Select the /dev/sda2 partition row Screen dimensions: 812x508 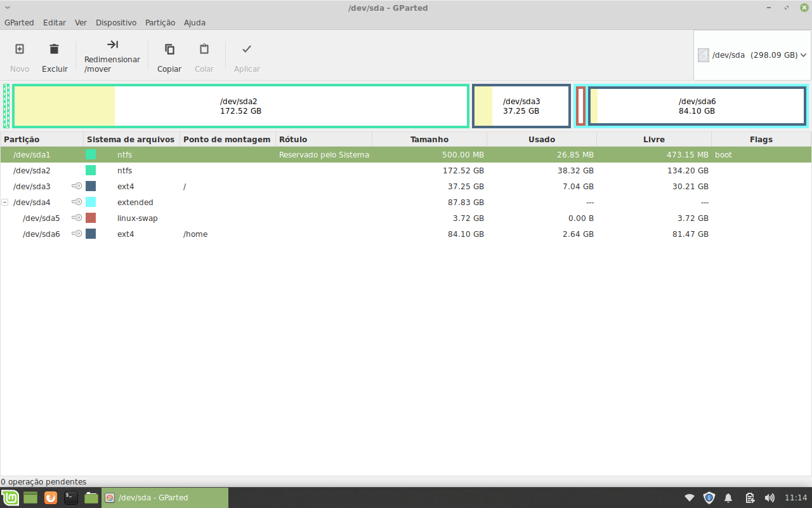406,171
